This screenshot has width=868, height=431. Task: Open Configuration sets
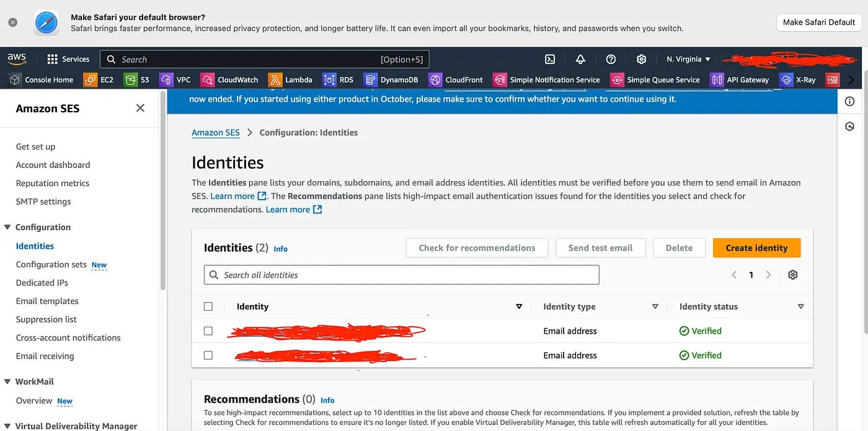[x=51, y=264]
